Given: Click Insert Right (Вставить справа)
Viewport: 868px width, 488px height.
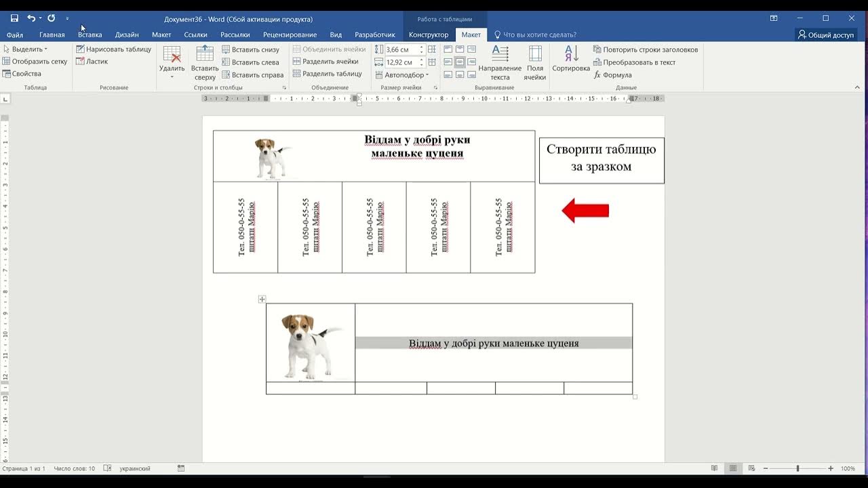Looking at the screenshot, I should coord(252,75).
